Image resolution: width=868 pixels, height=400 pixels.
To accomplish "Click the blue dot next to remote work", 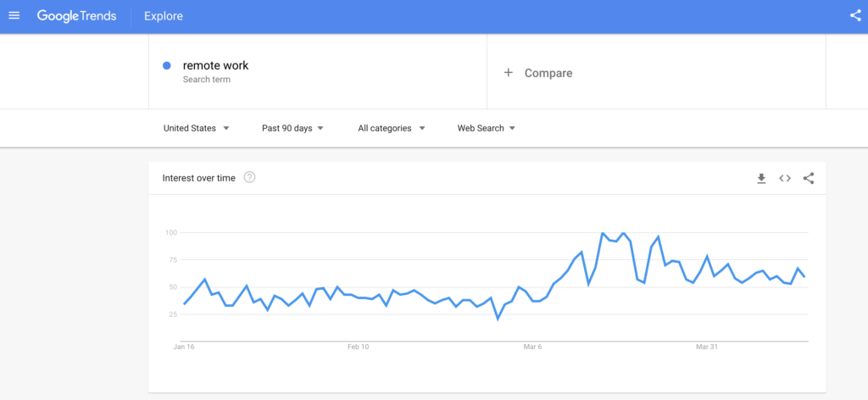I will 167,66.
